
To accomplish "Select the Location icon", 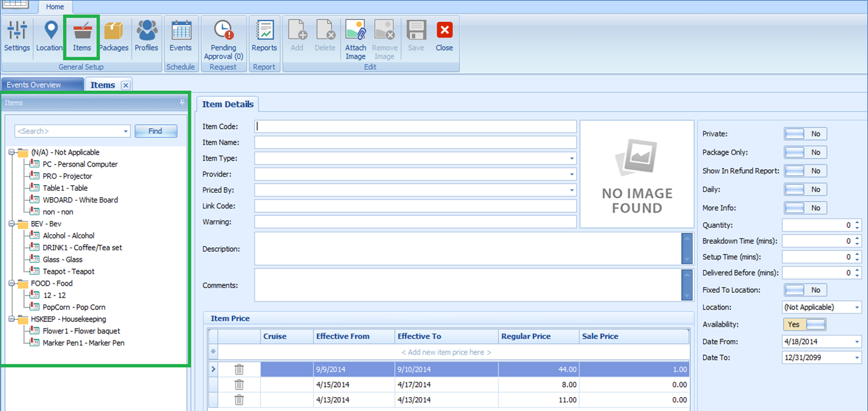I will click(x=49, y=37).
